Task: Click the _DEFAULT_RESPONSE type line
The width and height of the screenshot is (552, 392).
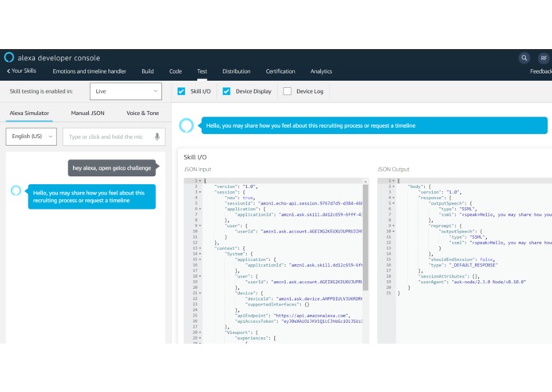Action: coord(463,265)
